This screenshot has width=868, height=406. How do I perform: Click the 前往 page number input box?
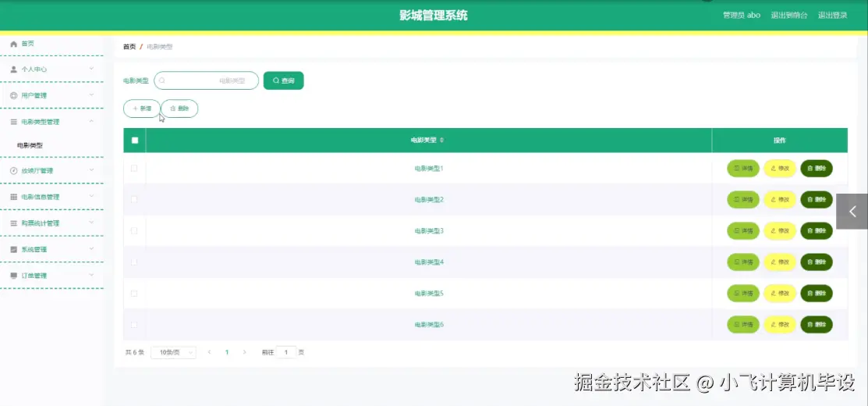click(x=286, y=352)
